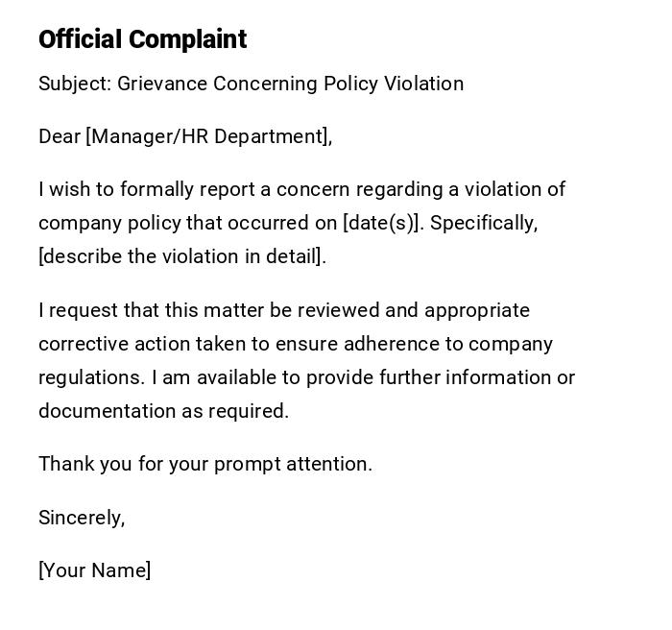Select the [Manager/HR Department] placeholder
The image size is (672, 630).
(x=206, y=136)
